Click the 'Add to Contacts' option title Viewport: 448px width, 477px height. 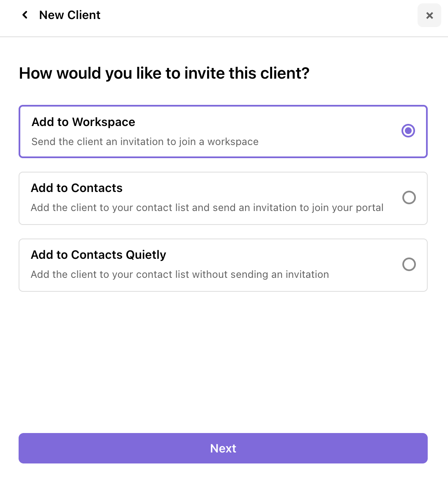point(76,188)
